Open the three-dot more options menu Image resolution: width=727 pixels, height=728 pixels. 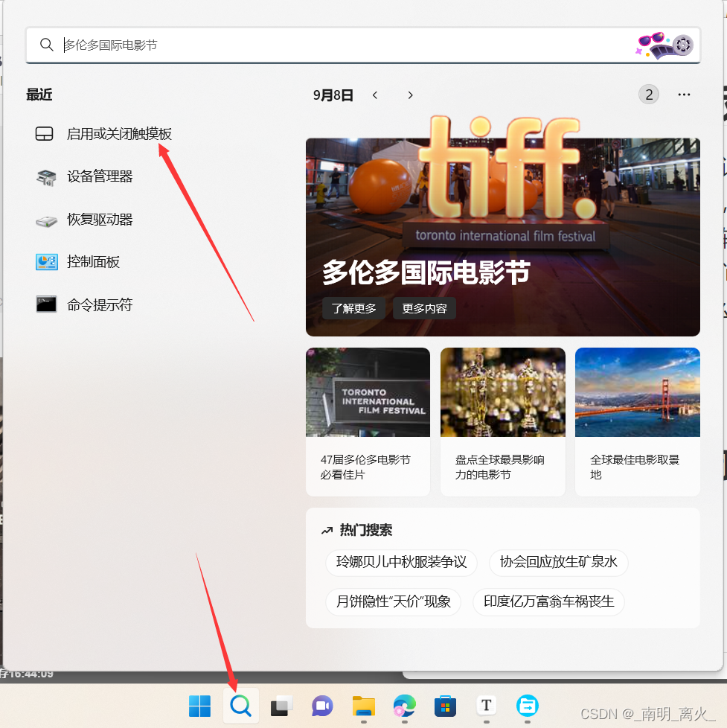point(684,95)
